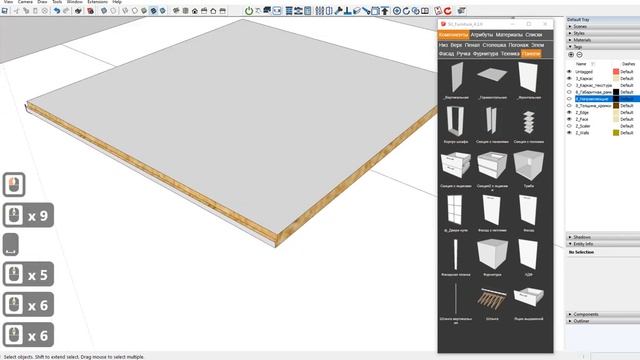The height and width of the screenshot is (360, 640).
Task: Change the Untagged red color swatch
Action: (x=616, y=71)
